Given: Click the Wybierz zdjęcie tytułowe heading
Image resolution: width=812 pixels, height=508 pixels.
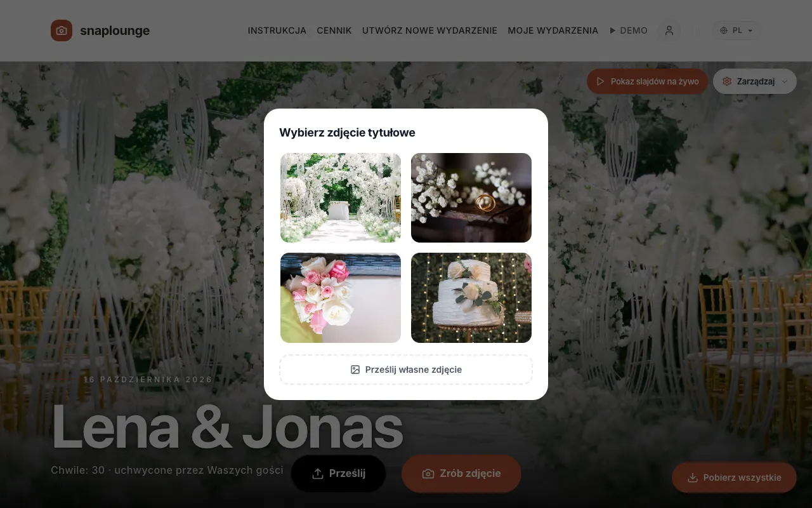Looking at the screenshot, I should pos(347,133).
